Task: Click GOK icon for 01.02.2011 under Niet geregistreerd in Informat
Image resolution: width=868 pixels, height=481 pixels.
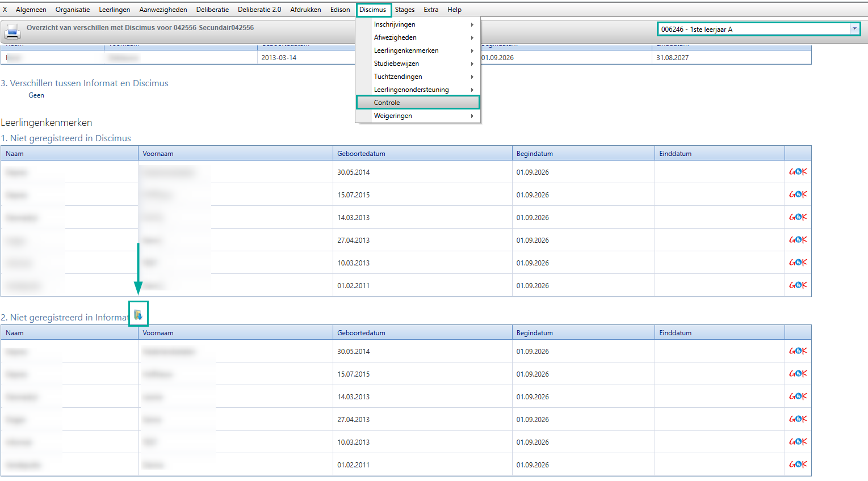Action: (x=798, y=465)
